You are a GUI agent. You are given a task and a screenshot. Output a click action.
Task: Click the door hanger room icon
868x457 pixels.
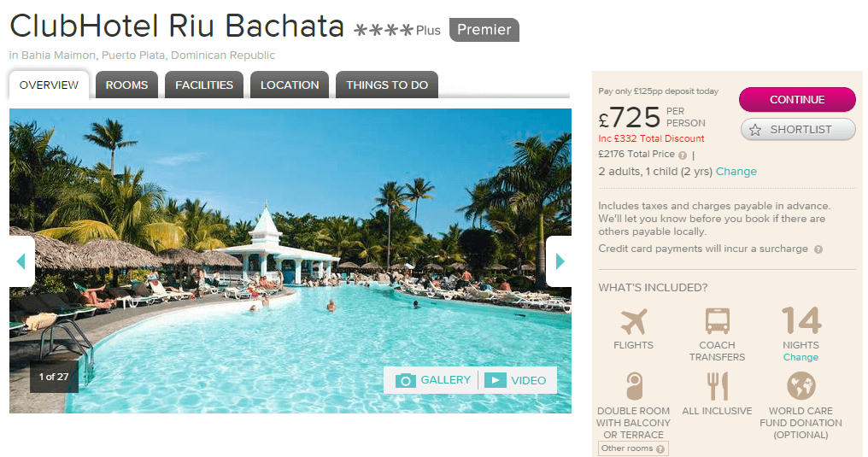click(633, 385)
